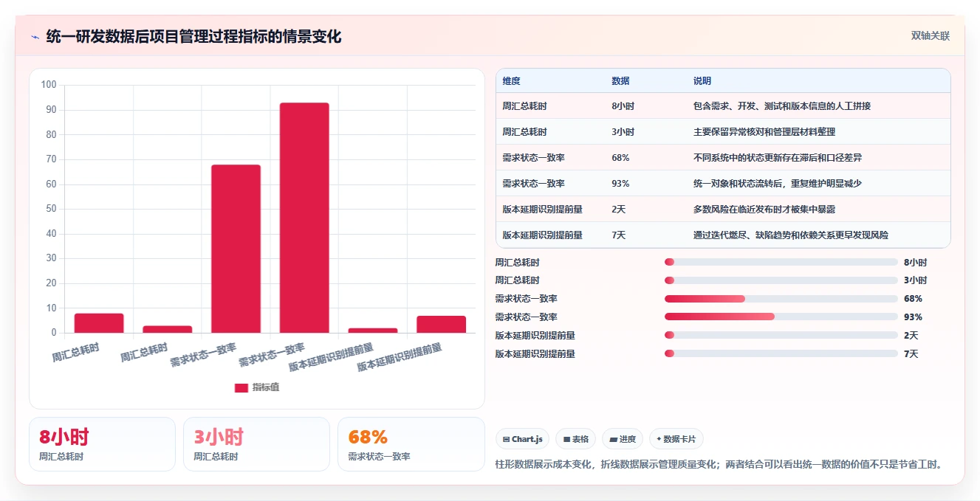Open the orange 68% summary card

click(411, 444)
